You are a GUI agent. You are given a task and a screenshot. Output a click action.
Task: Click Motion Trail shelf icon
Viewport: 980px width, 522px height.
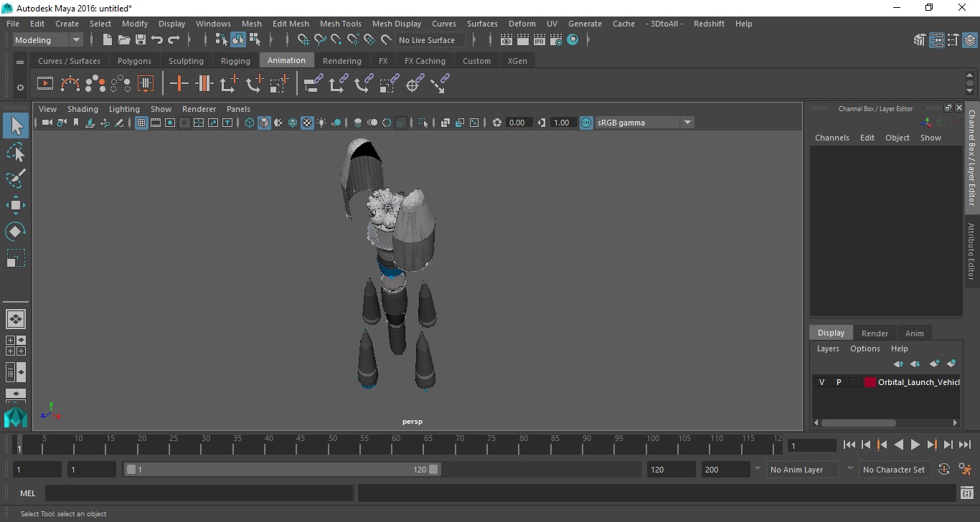pos(70,84)
